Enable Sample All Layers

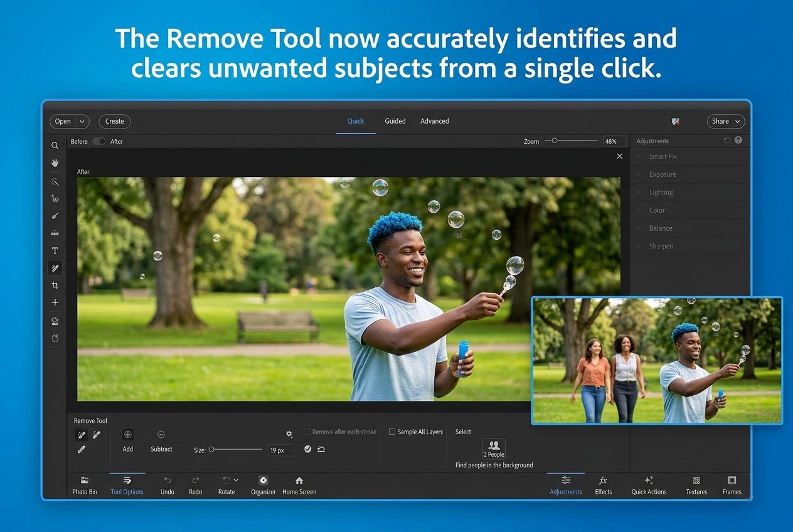click(391, 432)
